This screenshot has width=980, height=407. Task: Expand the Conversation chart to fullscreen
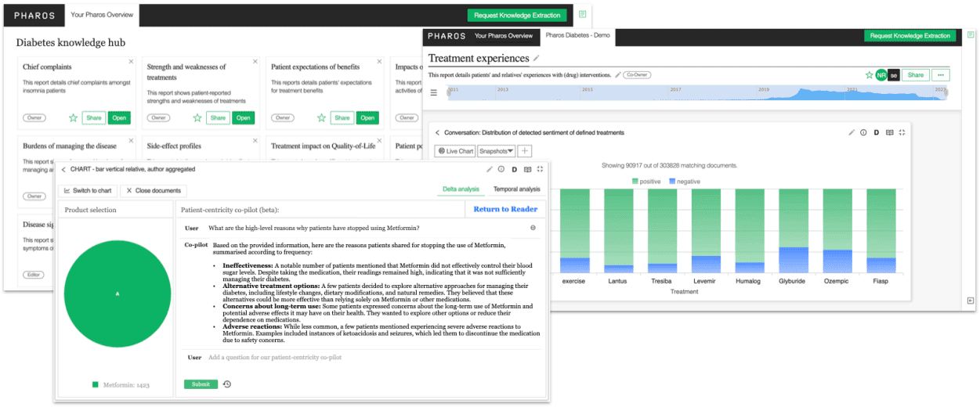coord(902,133)
